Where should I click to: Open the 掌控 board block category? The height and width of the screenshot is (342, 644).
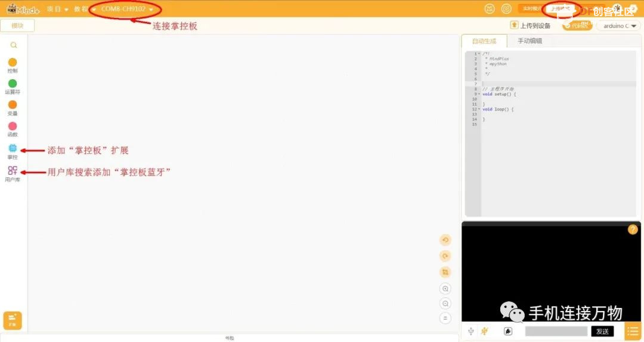click(x=13, y=151)
